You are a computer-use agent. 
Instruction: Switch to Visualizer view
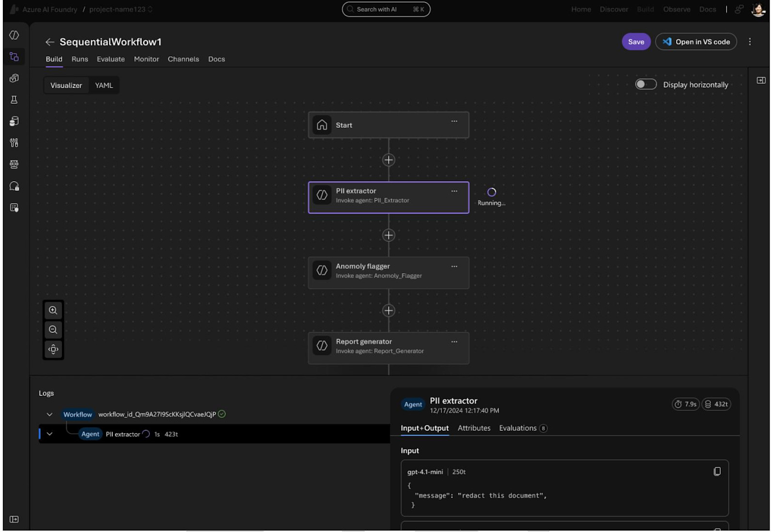[x=66, y=85]
